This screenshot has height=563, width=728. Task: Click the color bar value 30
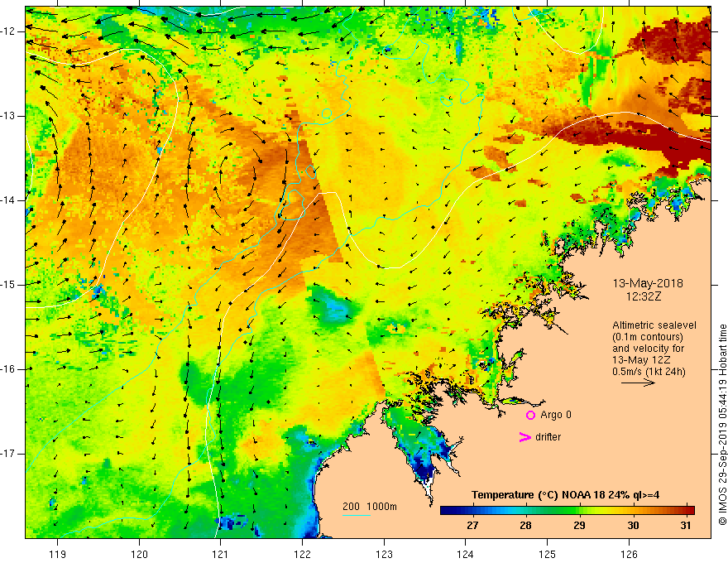coord(633,526)
